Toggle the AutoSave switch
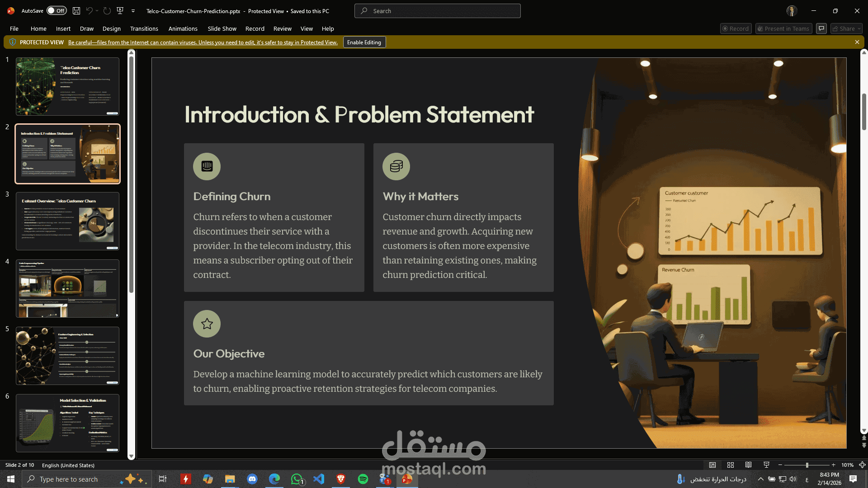This screenshot has height=488, width=868. [57, 11]
